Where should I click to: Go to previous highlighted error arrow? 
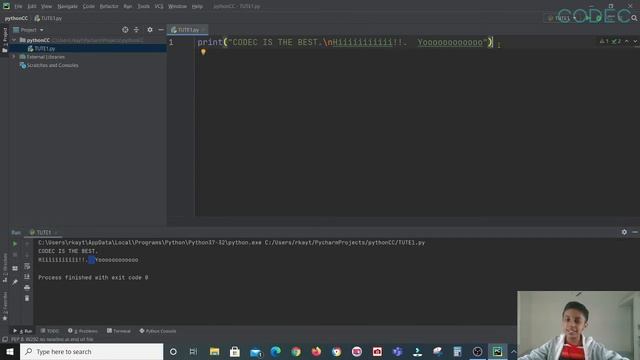[x=627, y=41]
